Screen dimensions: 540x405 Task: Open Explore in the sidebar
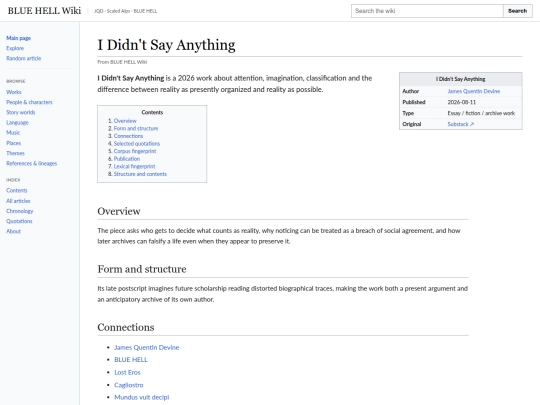point(15,48)
